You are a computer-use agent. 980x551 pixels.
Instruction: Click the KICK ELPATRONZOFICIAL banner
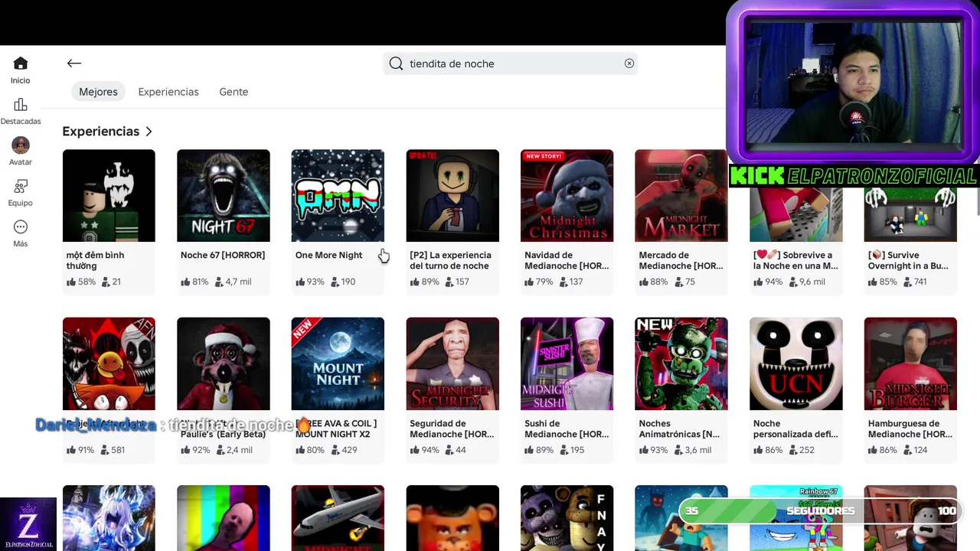pyautogui.click(x=853, y=176)
